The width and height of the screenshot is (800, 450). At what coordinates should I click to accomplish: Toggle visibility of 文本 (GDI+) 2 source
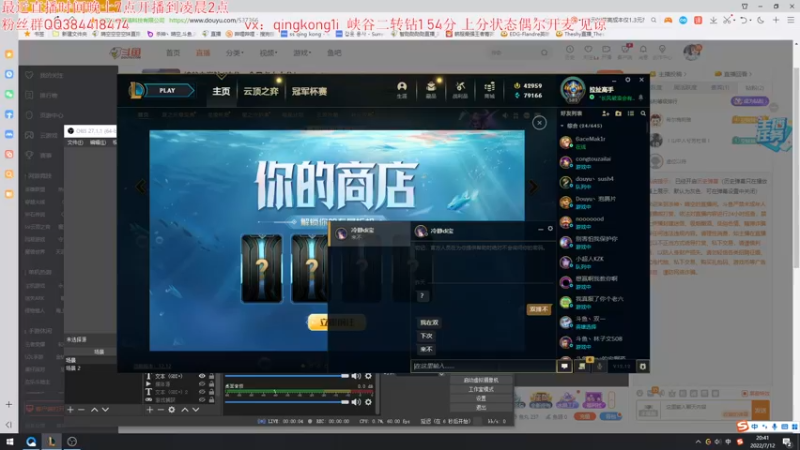(x=202, y=392)
